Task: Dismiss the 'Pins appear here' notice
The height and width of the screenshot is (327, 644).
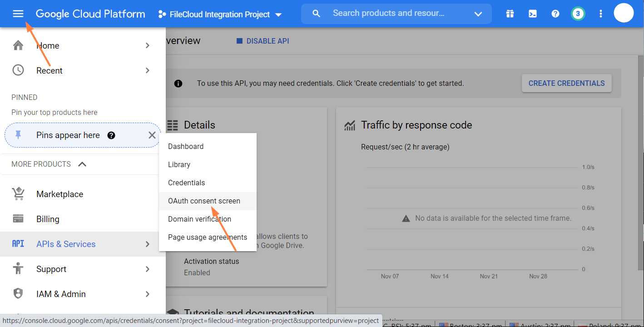Action: click(152, 135)
